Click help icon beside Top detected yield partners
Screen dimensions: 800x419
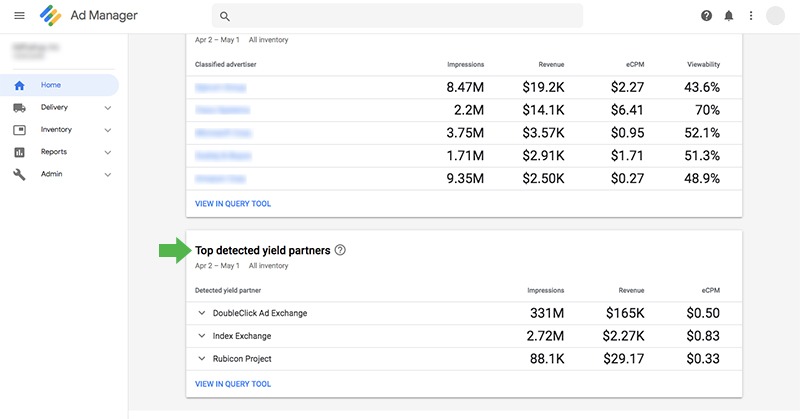340,250
